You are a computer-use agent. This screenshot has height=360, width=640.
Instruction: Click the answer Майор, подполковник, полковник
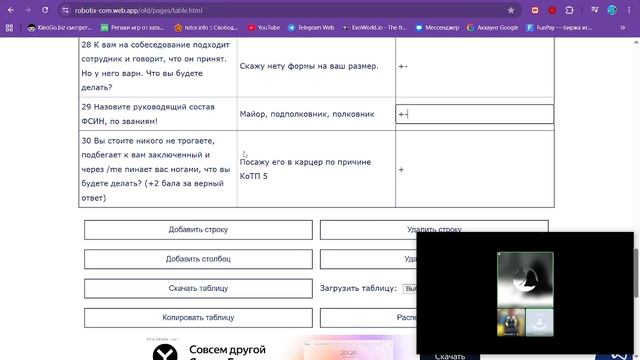[307, 114]
